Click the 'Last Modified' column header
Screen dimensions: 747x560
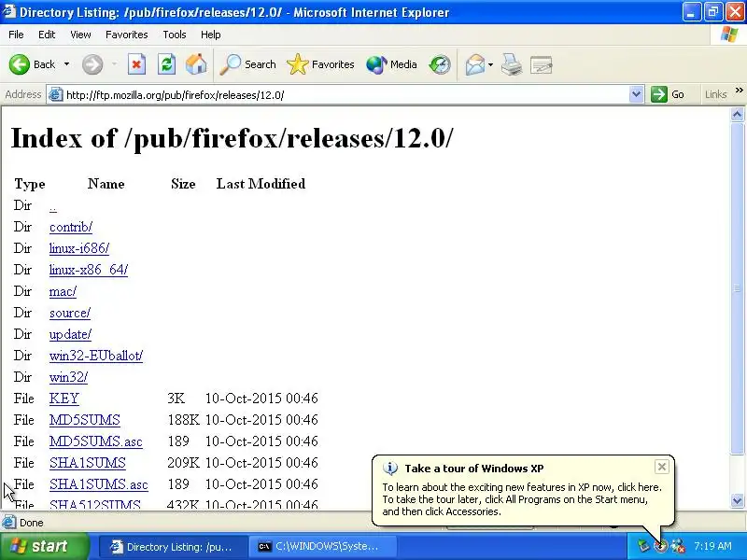(x=261, y=184)
